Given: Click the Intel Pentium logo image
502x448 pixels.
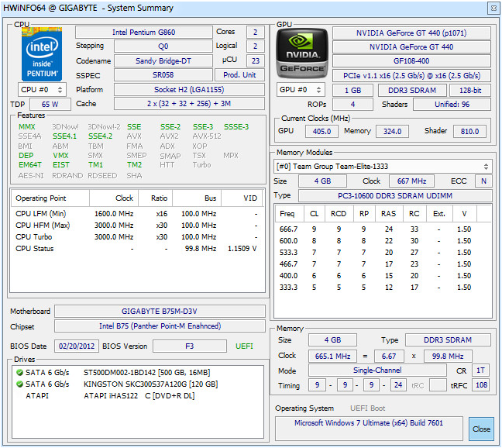Looking at the screenshot, I should [x=42, y=54].
